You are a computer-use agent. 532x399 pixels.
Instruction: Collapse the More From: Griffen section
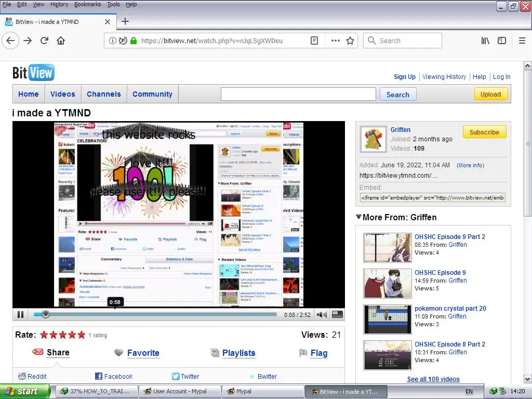358,217
